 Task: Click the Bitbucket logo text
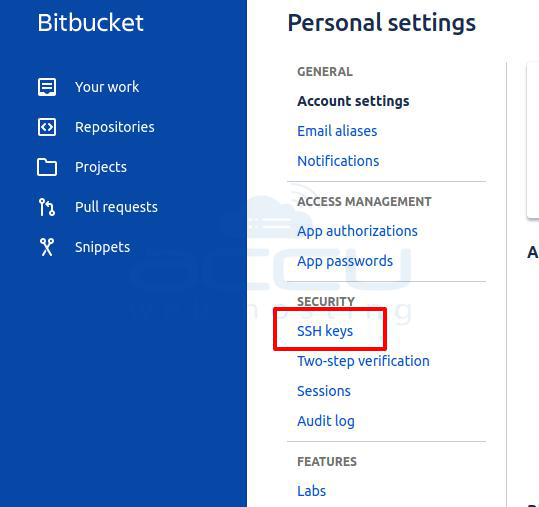(90, 23)
